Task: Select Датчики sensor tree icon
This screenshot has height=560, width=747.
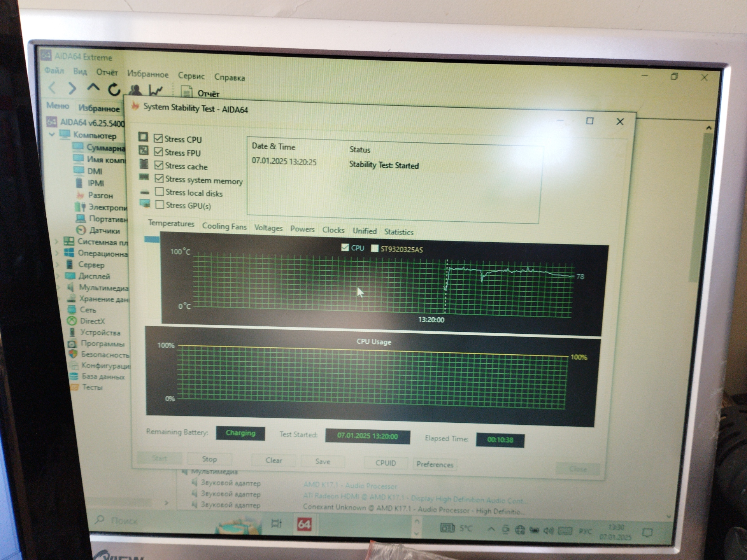Action: 81,230
